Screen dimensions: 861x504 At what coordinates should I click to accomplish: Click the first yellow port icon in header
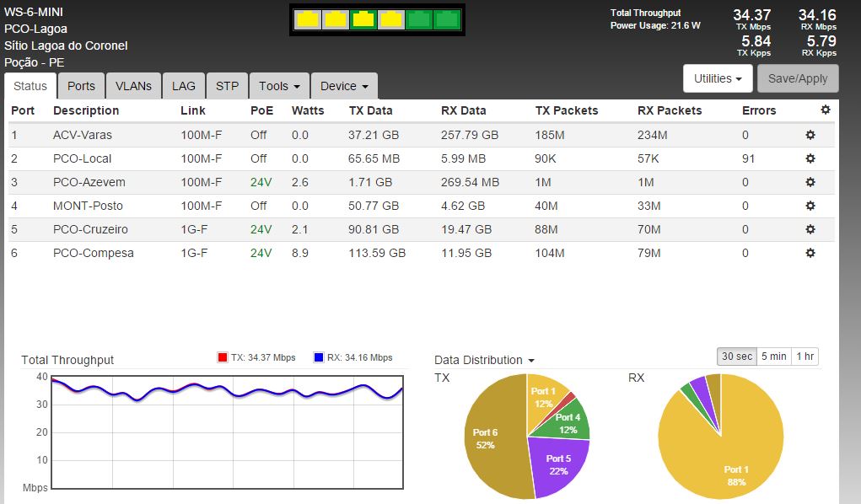coord(308,19)
